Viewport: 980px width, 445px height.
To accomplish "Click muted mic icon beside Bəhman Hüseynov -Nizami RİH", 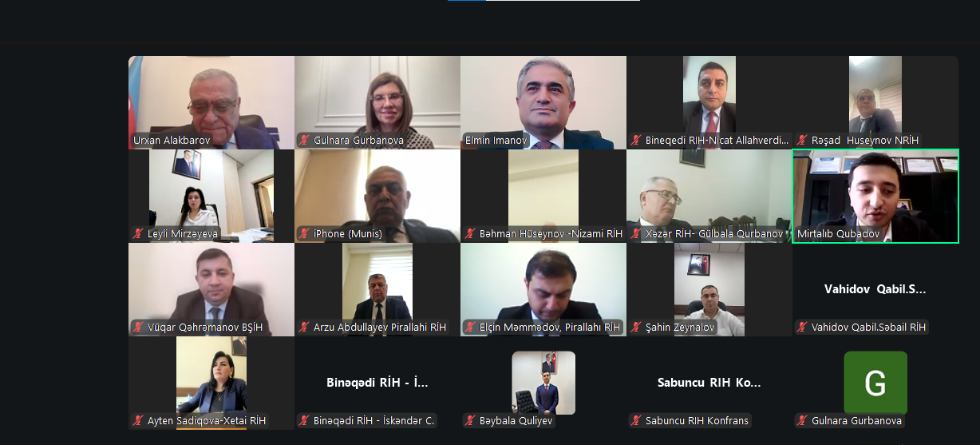I will [x=471, y=234].
